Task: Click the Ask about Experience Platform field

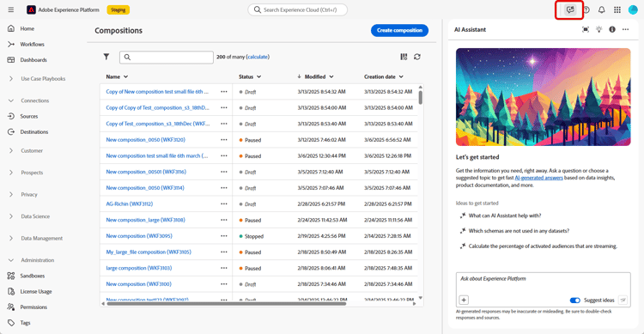Action: pyautogui.click(x=543, y=283)
